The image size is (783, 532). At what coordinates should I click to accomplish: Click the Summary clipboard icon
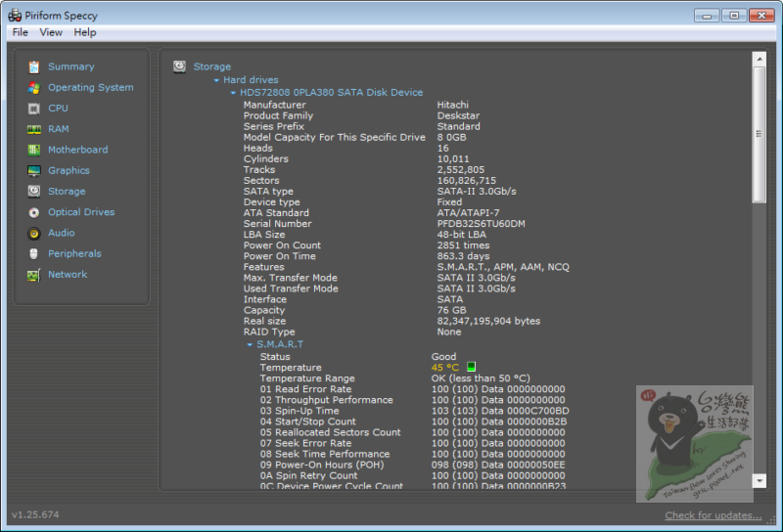coord(34,66)
